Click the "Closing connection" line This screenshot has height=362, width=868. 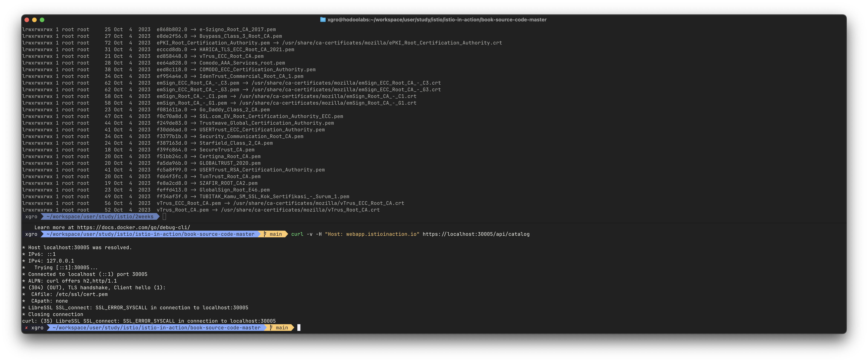point(53,314)
